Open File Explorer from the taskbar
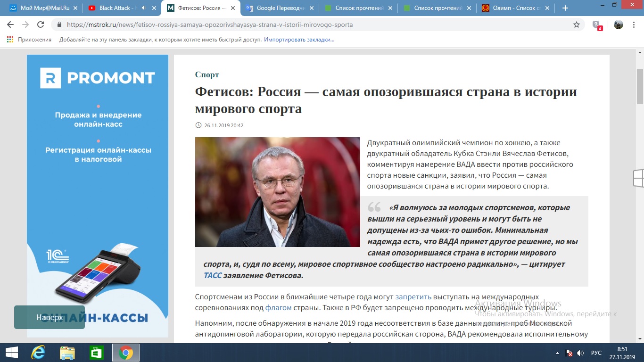Image resolution: width=644 pixels, height=362 pixels. [67, 353]
